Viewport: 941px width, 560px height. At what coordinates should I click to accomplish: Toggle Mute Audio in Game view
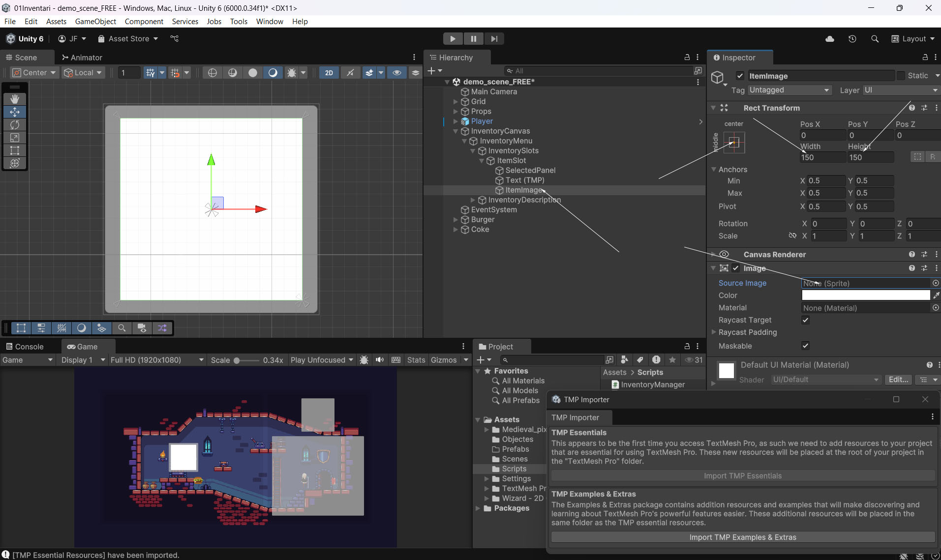click(380, 360)
